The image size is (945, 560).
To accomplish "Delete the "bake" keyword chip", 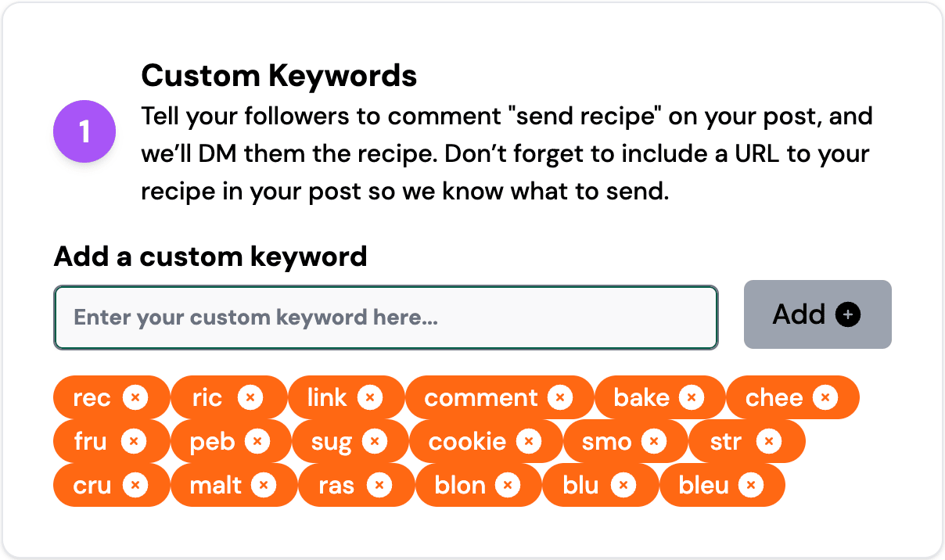I will point(692,398).
